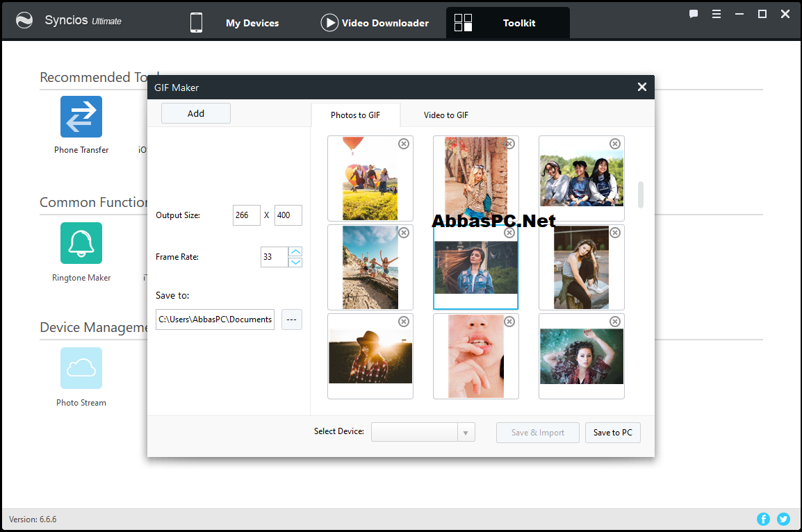The height and width of the screenshot is (532, 802).
Task: Decrease the frame rate value
Action: pos(295,262)
